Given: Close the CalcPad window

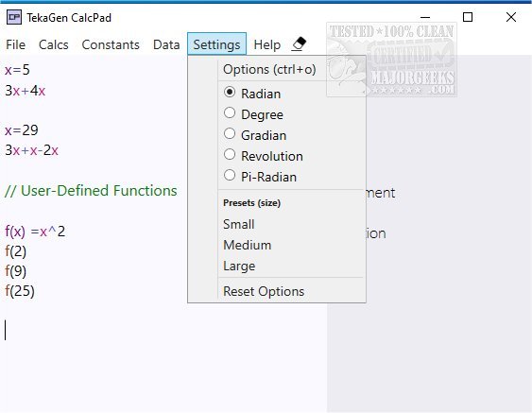Looking at the screenshot, I should pyautogui.click(x=511, y=17).
